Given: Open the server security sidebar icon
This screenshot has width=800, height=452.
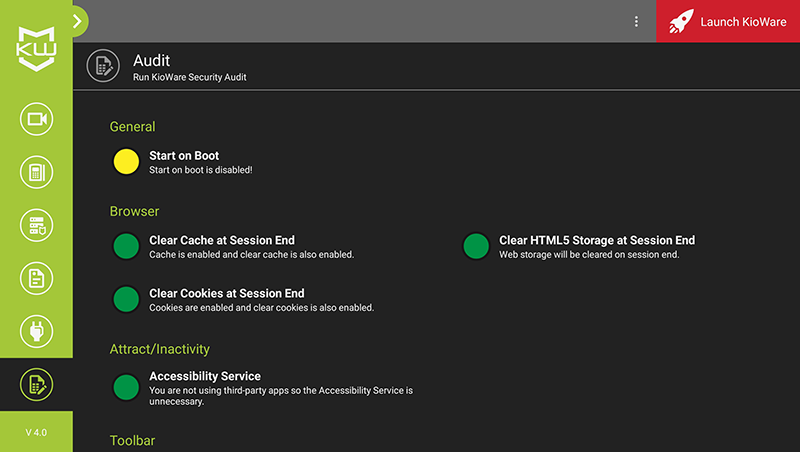Looking at the screenshot, I should pos(36,225).
